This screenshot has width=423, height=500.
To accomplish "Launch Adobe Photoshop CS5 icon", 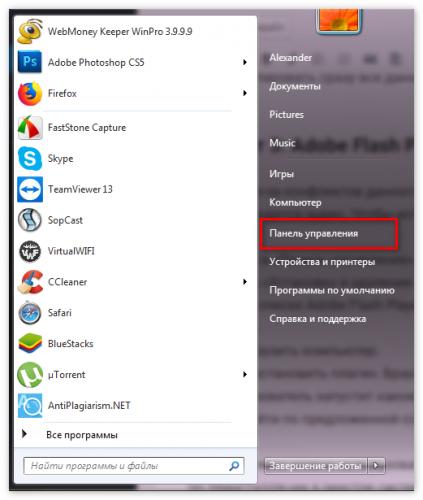I will [30, 62].
